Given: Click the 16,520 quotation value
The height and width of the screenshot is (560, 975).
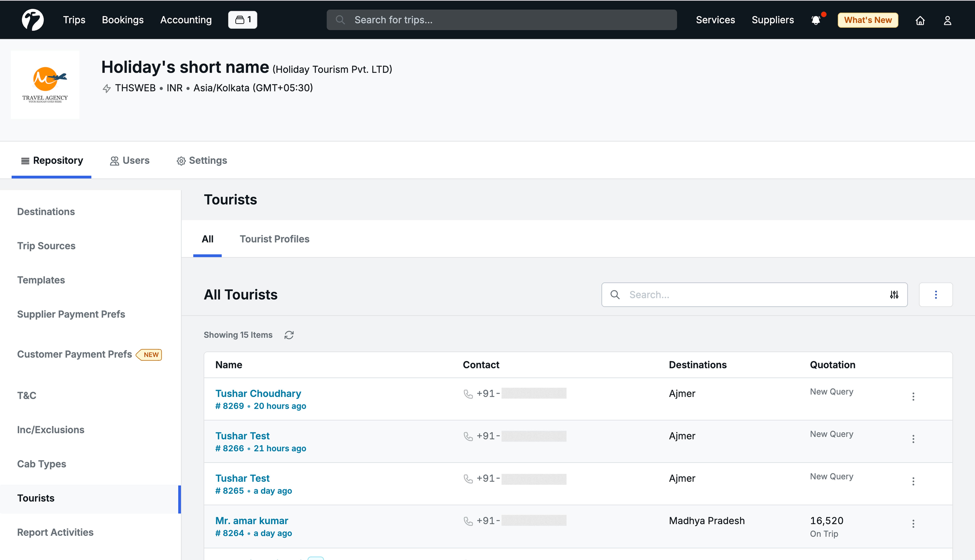Looking at the screenshot, I should [x=827, y=520].
